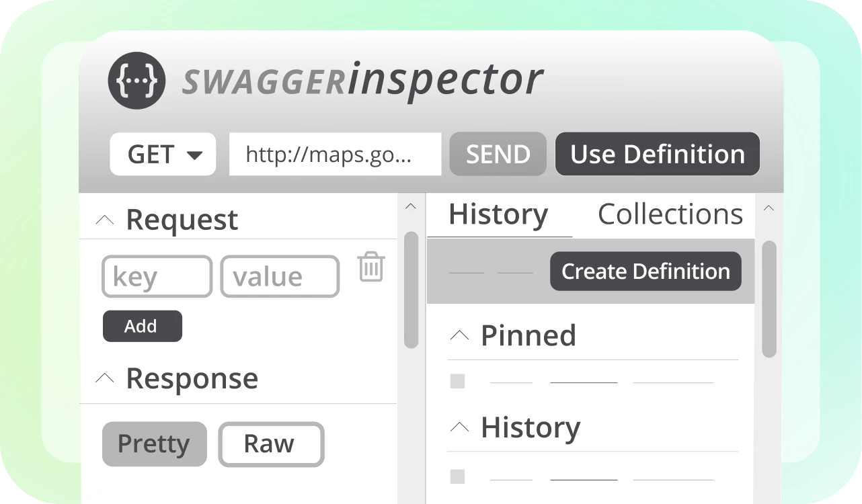Check the Pinned entry checkbox
862x504 pixels.
pyautogui.click(x=457, y=382)
